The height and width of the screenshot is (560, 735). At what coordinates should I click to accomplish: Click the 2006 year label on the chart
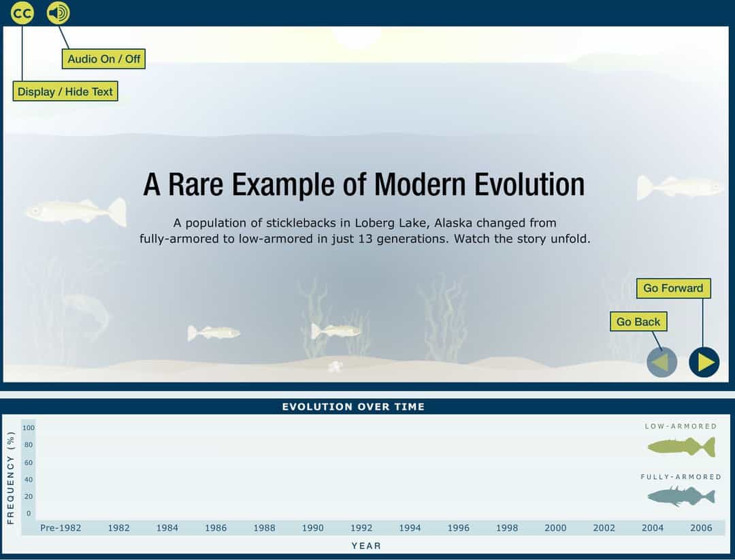click(701, 527)
